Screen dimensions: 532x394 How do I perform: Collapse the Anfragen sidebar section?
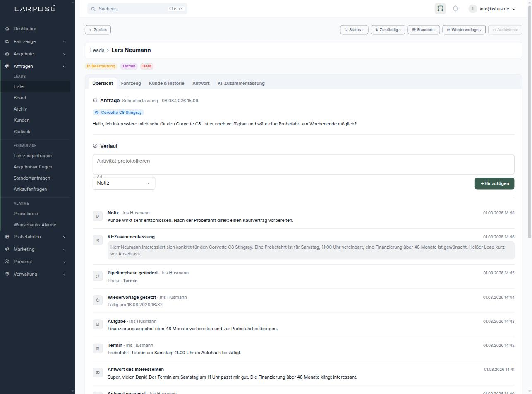[64, 66]
